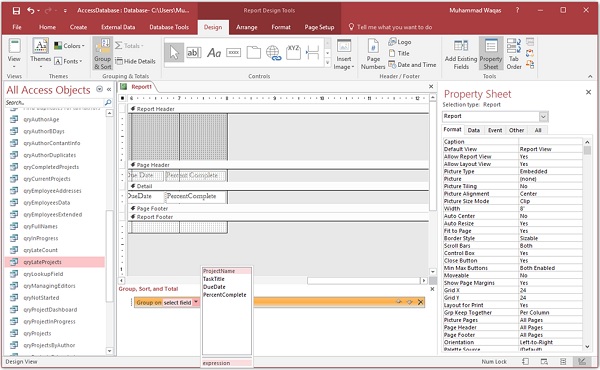Switch to the Arrange ribbon tab
Viewport: 600px width, 370px height.
click(x=246, y=27)
